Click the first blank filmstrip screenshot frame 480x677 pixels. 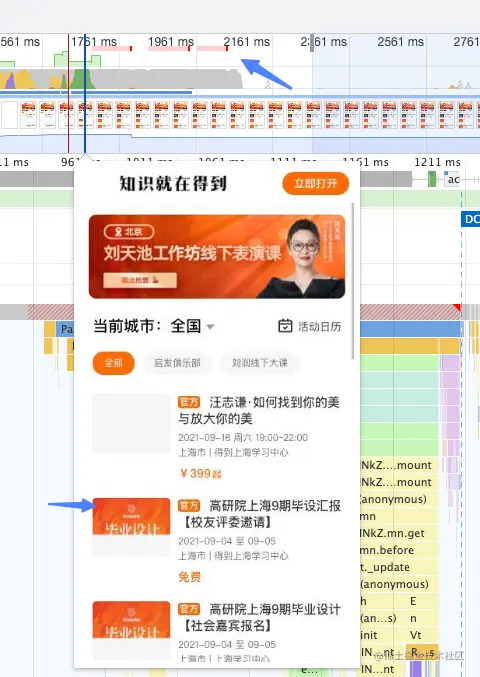[x=9, y=114]
